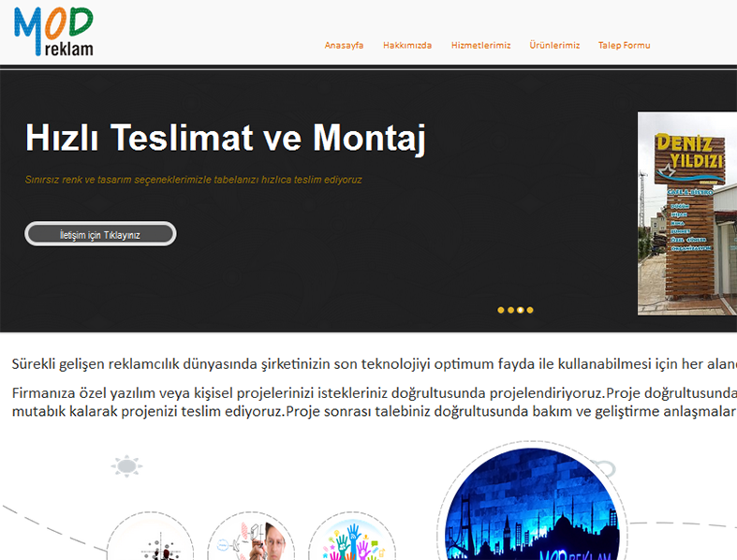Click the first small circle on the left
The width and height of the screenshot is (737, 560).
click(x=150, y=543)
